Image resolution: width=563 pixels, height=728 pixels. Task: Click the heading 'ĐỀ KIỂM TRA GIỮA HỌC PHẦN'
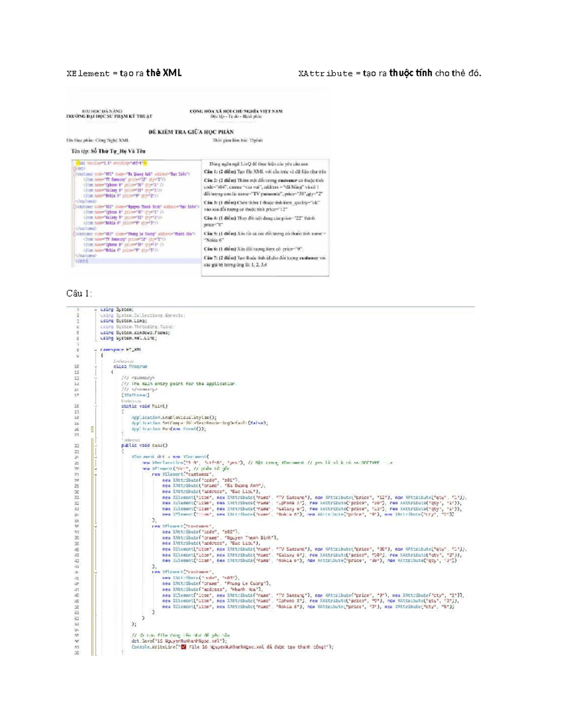tap(191, 132)
